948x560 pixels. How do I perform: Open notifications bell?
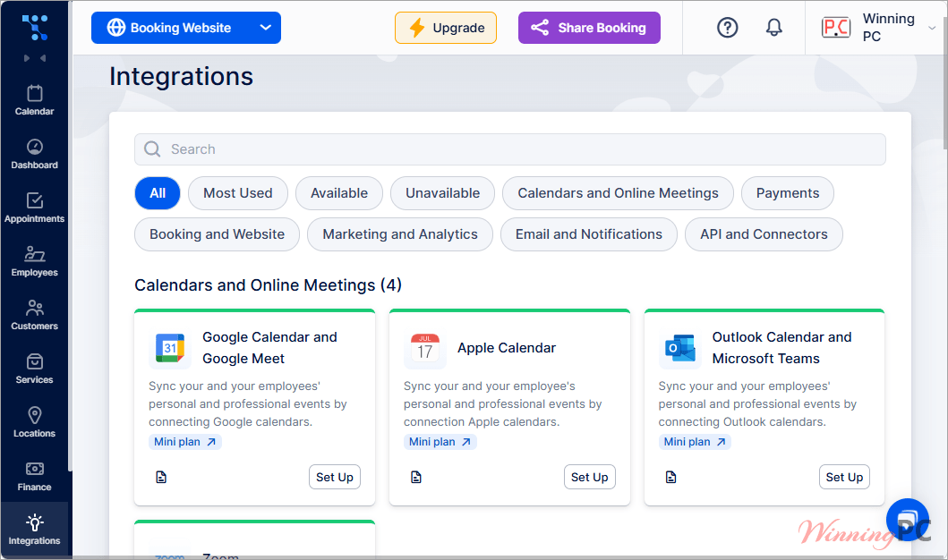[x=773, y=28]
